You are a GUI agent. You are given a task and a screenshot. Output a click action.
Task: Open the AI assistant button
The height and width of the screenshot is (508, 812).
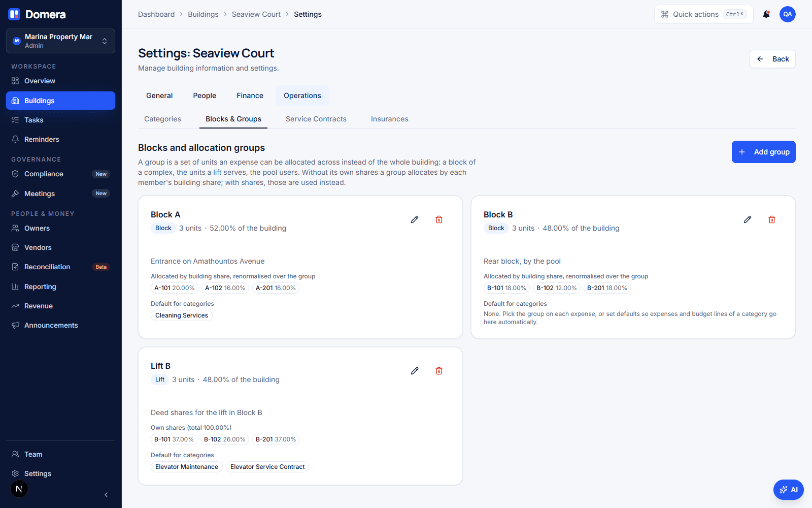[x=789, y=490]
